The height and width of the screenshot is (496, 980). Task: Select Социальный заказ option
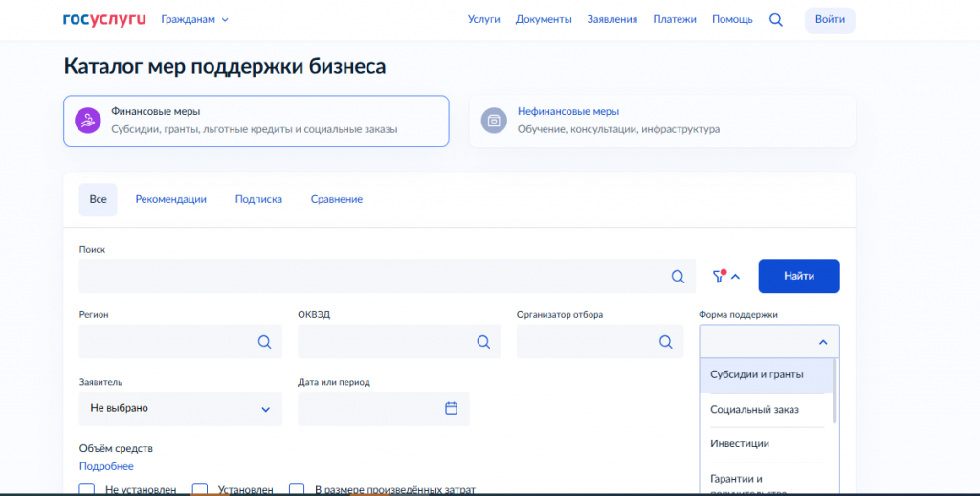coord(767,410)
